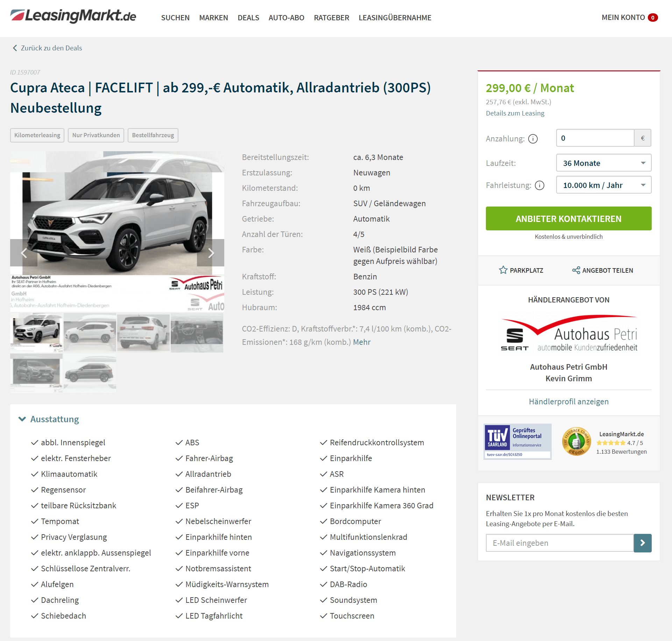
Task: Focus the E-Mail eingeben newsletter field
Action: [x=560, y=543]
